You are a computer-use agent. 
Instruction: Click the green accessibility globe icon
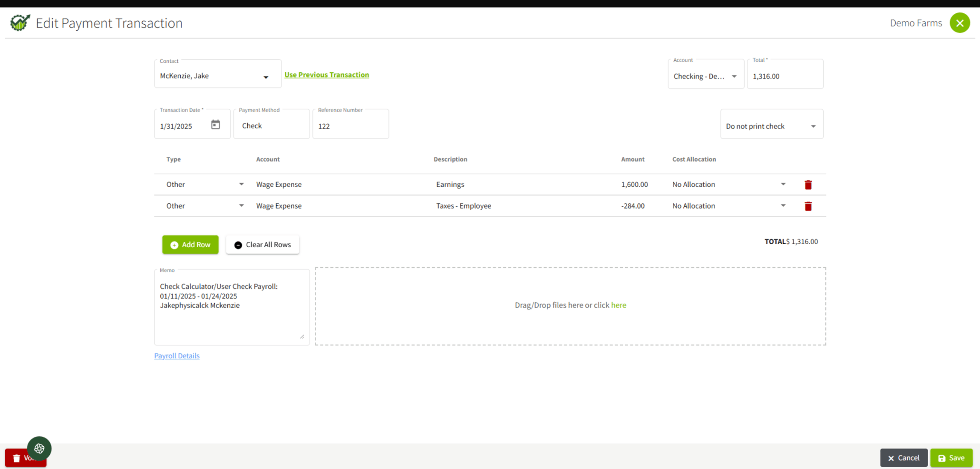pyautogui.click(x=39, y=448)
